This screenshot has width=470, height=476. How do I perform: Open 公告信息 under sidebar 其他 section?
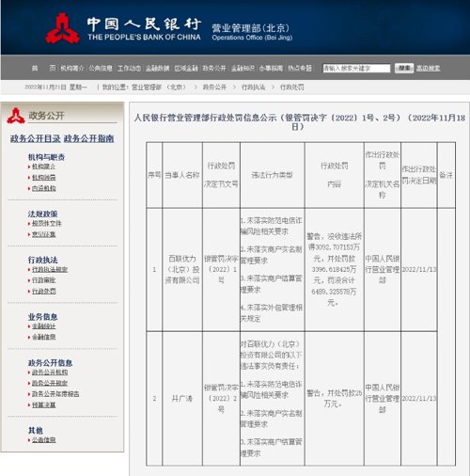pos(44,440)
